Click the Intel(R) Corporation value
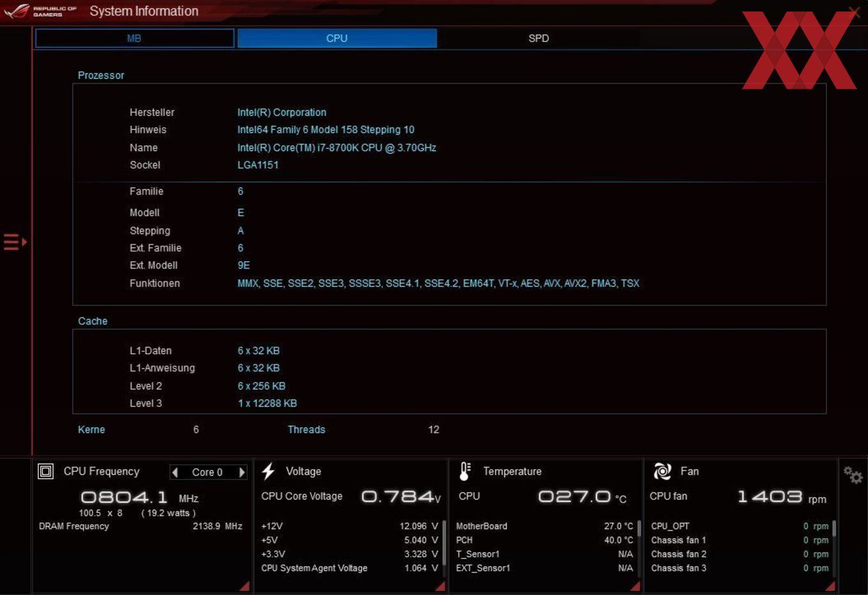 [281, 112]
